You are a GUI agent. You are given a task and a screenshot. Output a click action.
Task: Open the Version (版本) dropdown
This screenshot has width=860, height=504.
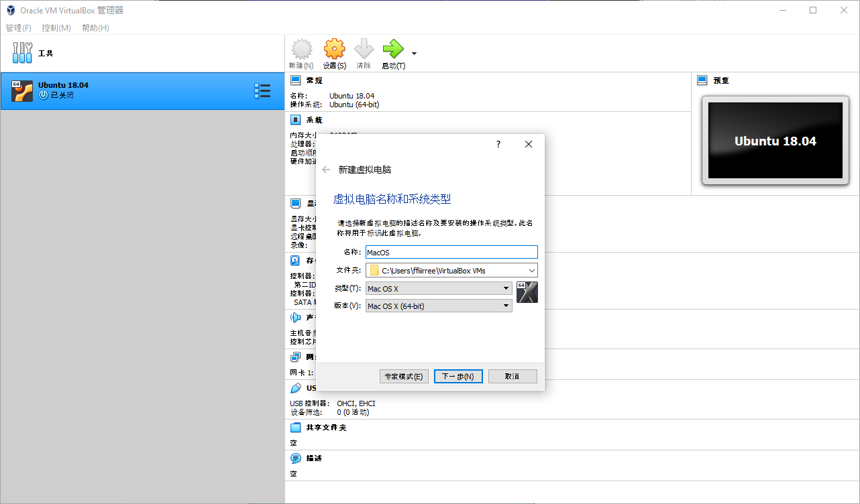click(439, 306)
